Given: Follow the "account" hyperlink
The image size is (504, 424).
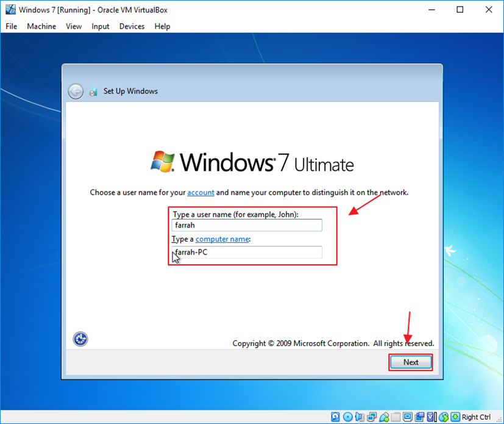Looking at the screenshot, I should 201,193.
